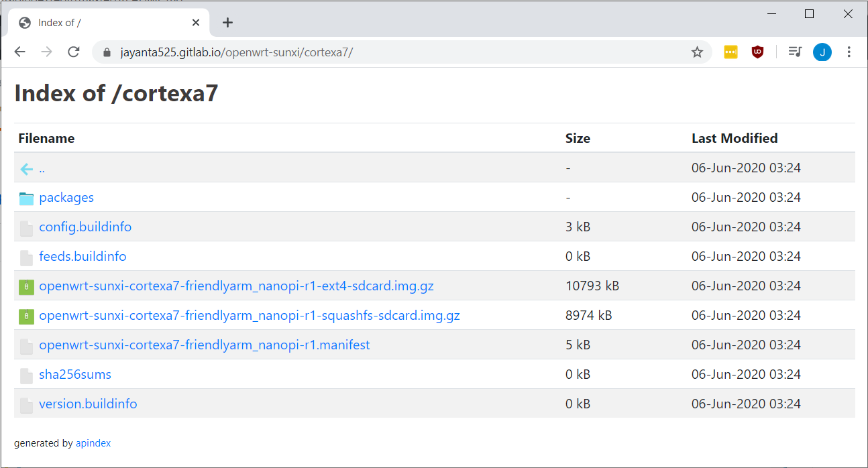This screenshot has width=868, height=468.
Task: Click the version.buildinfo file icon
Action: (x=26, y=405)
